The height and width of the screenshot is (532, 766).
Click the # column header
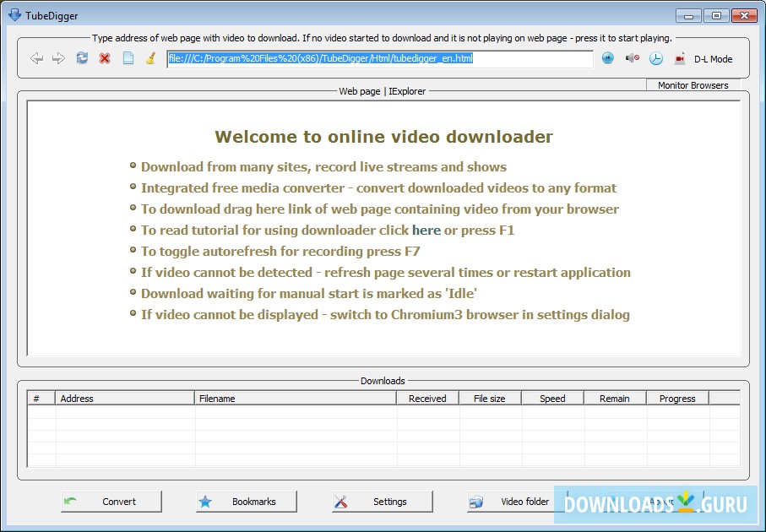point(41,398)
